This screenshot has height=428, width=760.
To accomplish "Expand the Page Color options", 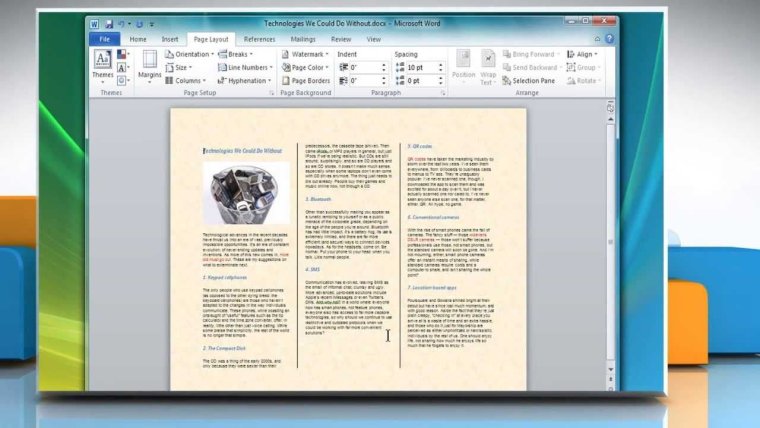I will point(306,67).
